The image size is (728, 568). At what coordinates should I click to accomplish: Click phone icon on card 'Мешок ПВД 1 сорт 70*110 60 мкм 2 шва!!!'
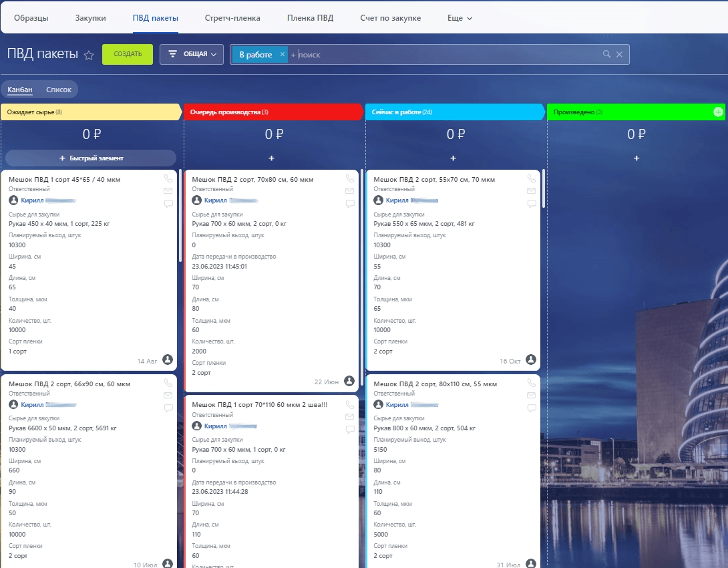[349, 404]
